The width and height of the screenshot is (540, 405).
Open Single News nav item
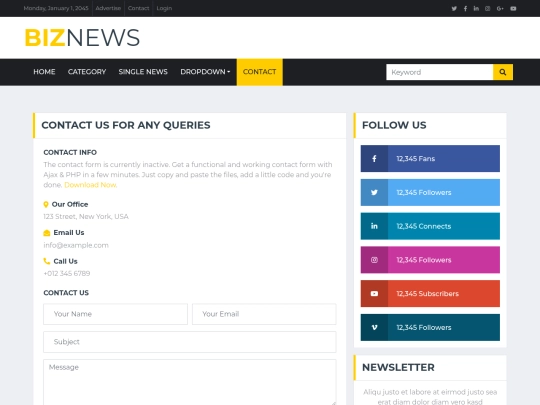pyautogui.click(x=143, y=72)
